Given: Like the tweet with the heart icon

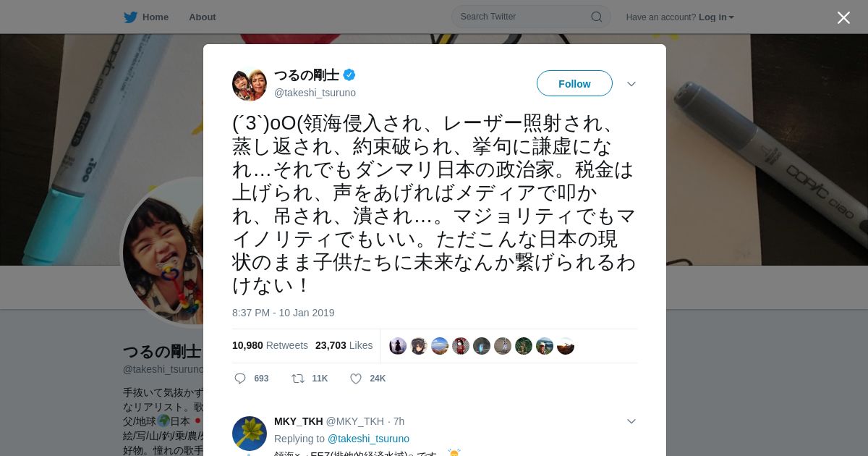Looking at the screenshot, I should pos(356,379).
